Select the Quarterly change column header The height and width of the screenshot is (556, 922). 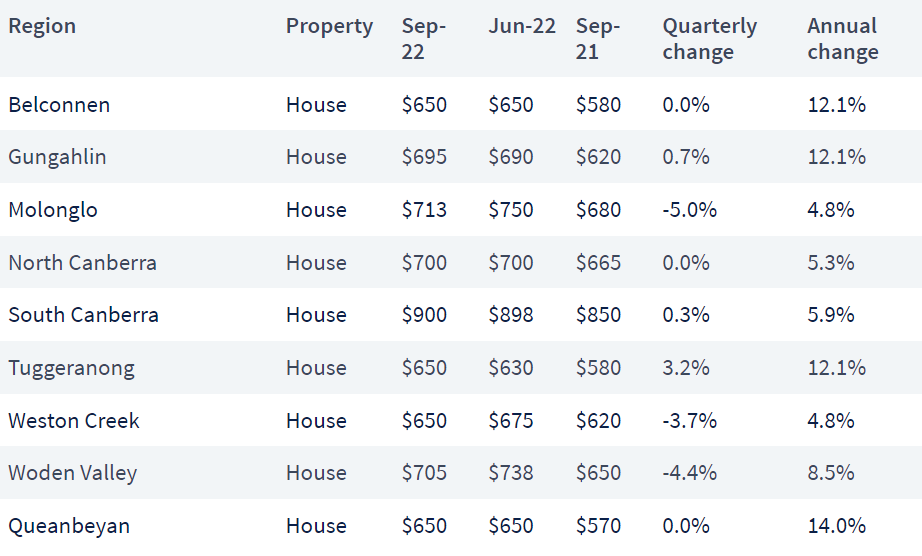pos(710,39)
